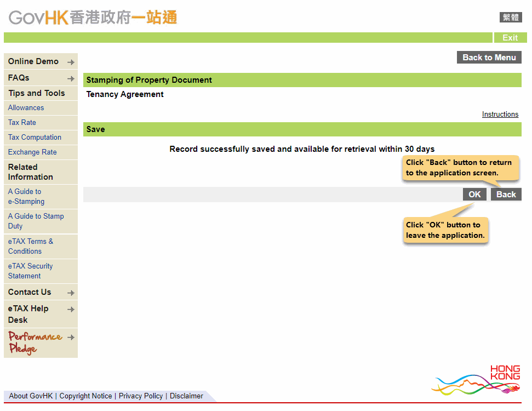Go Back to Menu
Viewport: 532px width, 411px height.
pyautogui.click(x=489, y=58)
